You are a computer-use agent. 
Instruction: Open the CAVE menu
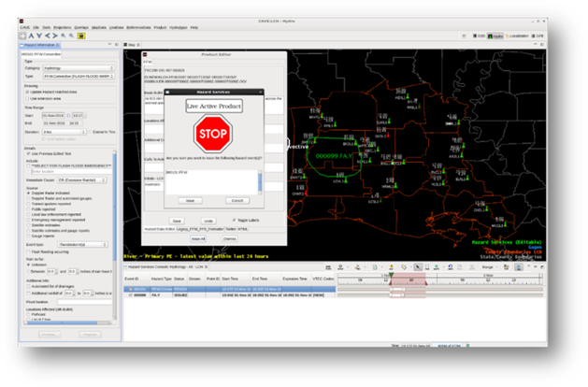click(x=24, y=27)
